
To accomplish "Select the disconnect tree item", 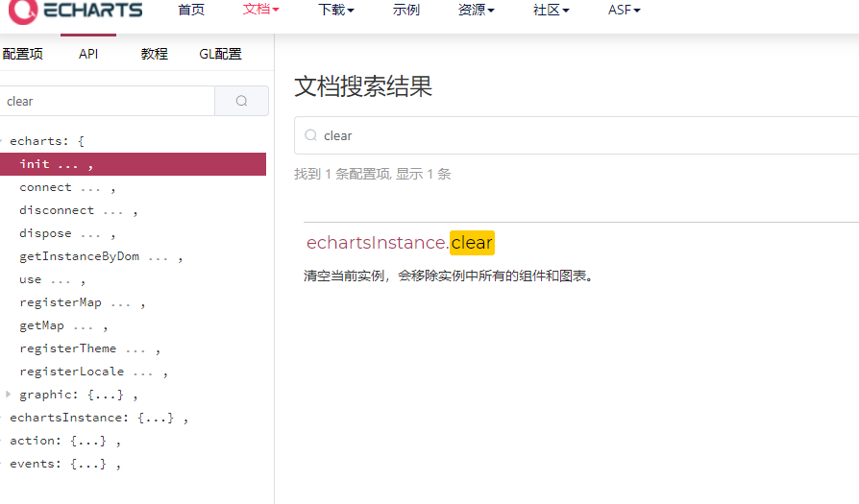I will point(79,210).
